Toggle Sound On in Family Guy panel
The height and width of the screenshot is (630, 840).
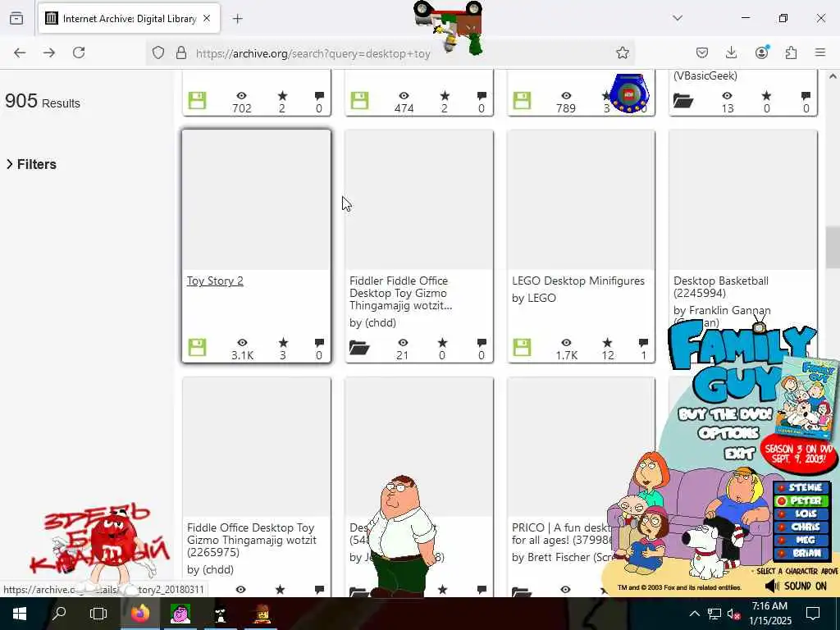coord(796,586)
